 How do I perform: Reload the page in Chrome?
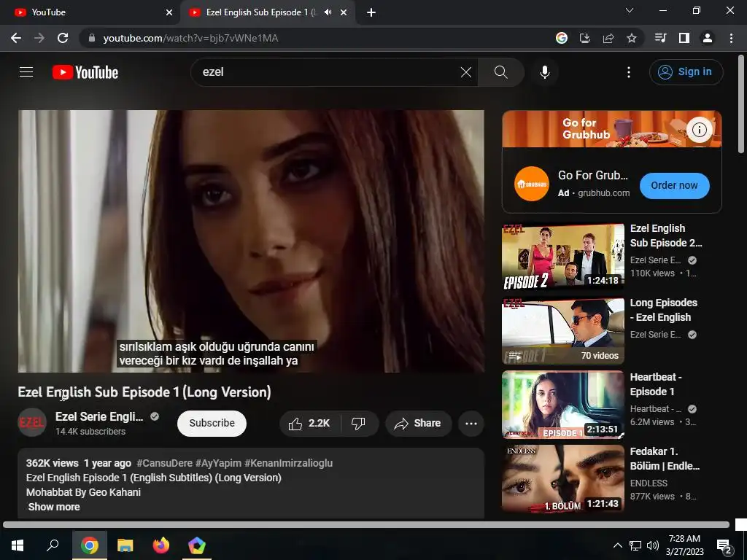click(x=63, y=38)
